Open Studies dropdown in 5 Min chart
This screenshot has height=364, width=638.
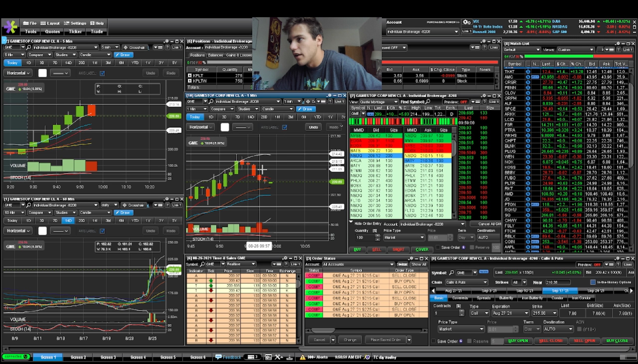[x=66, y=55]
